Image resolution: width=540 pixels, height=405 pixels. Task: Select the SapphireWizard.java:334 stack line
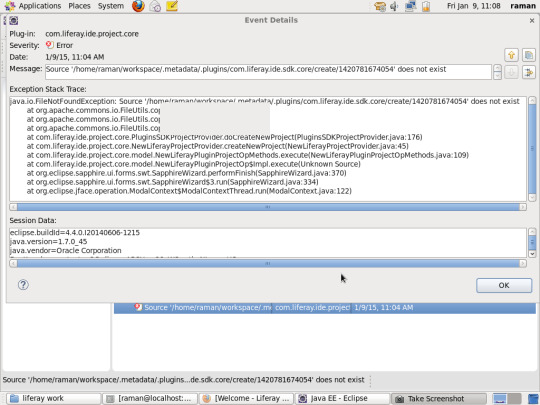173,182
